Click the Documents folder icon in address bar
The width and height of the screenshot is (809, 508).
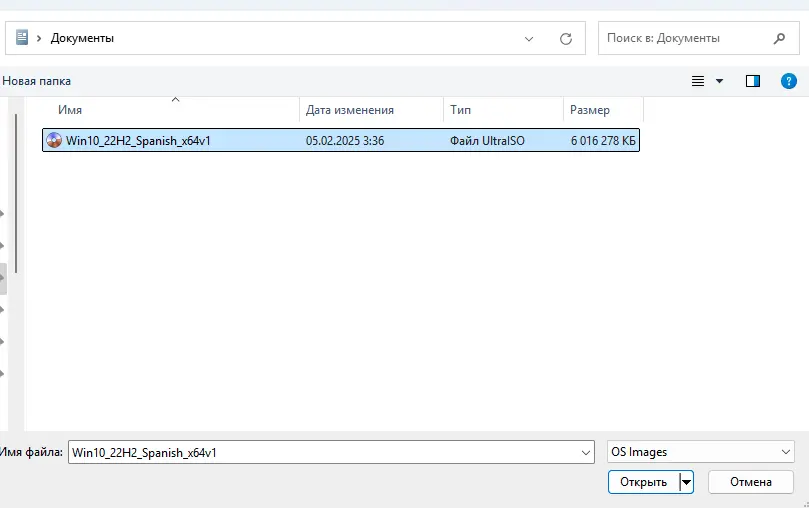pyautogui.click(x=22, y=38)
